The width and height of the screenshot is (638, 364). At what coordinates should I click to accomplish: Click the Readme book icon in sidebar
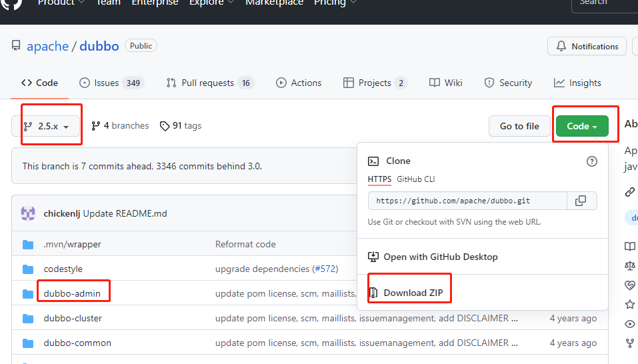(x=630, y=246)
